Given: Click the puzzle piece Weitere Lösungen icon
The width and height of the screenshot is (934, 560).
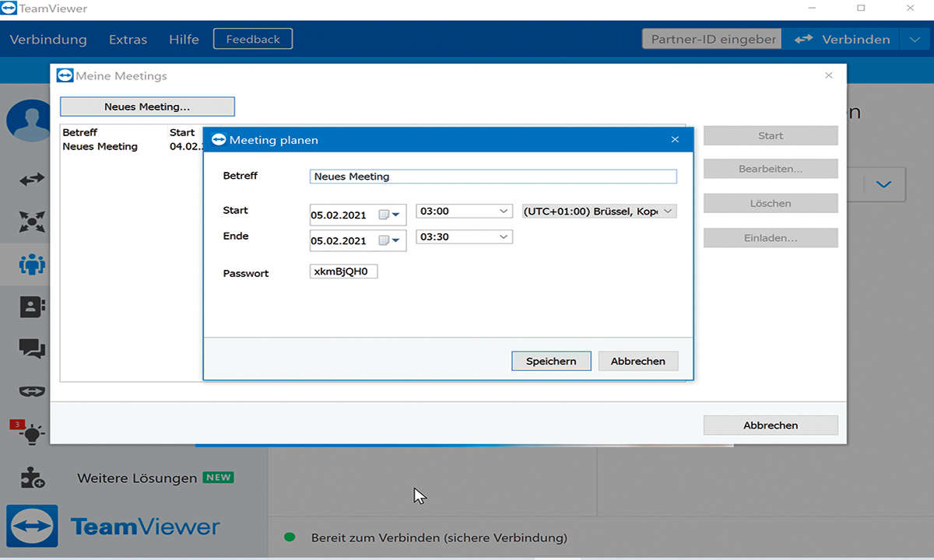Looking at the screenshot, I should tap(32, 477).
